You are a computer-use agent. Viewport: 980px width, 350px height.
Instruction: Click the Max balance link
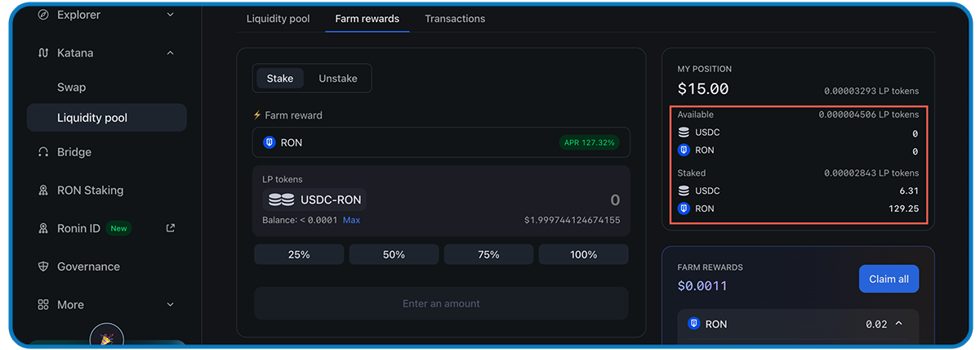[351, 220]
